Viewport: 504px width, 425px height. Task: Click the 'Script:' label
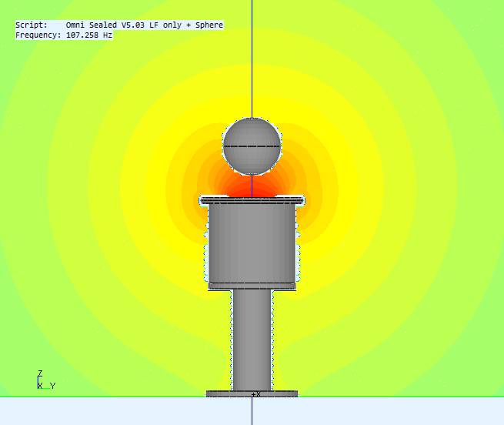pos(32,25)
